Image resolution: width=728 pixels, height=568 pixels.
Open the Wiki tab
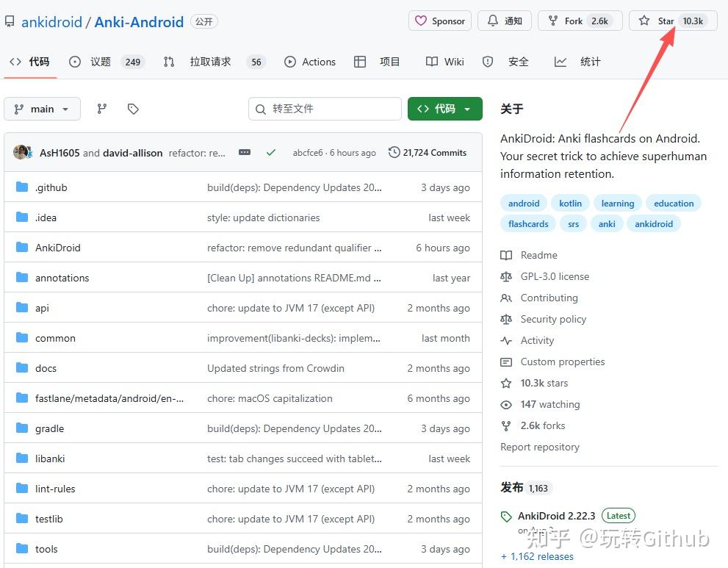(444, 62)
